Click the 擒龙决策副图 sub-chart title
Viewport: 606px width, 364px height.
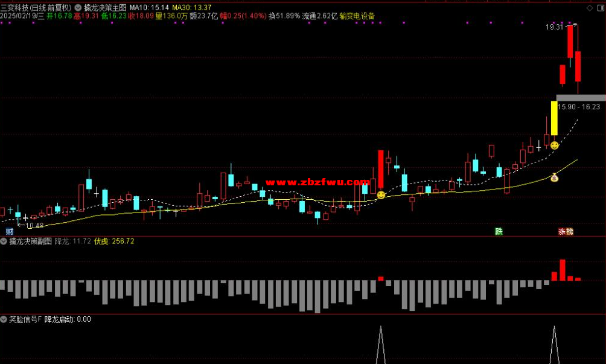[30, 241]
